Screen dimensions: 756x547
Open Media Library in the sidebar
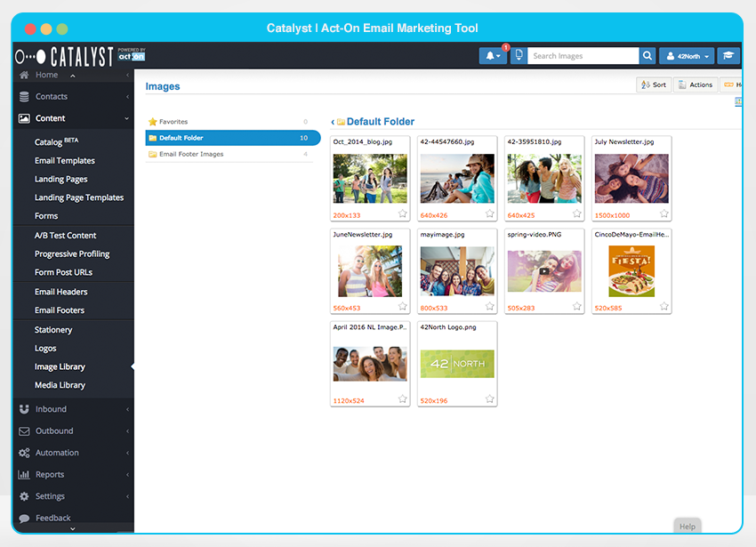60,385
